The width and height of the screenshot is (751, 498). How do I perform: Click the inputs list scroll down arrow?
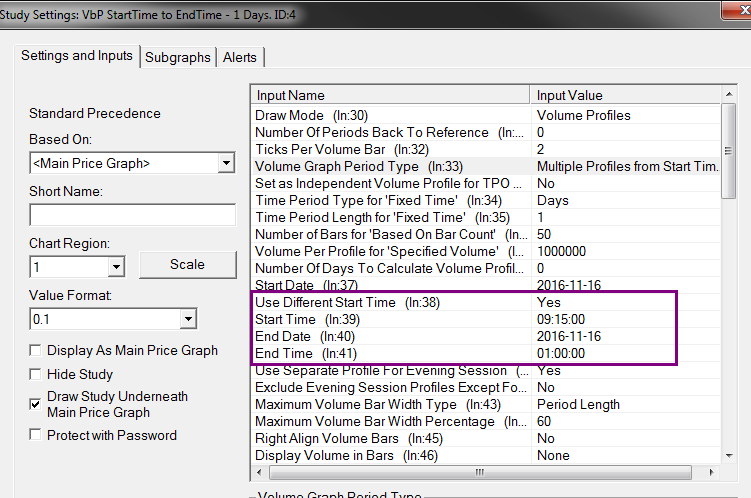click(x=729, y=455)
